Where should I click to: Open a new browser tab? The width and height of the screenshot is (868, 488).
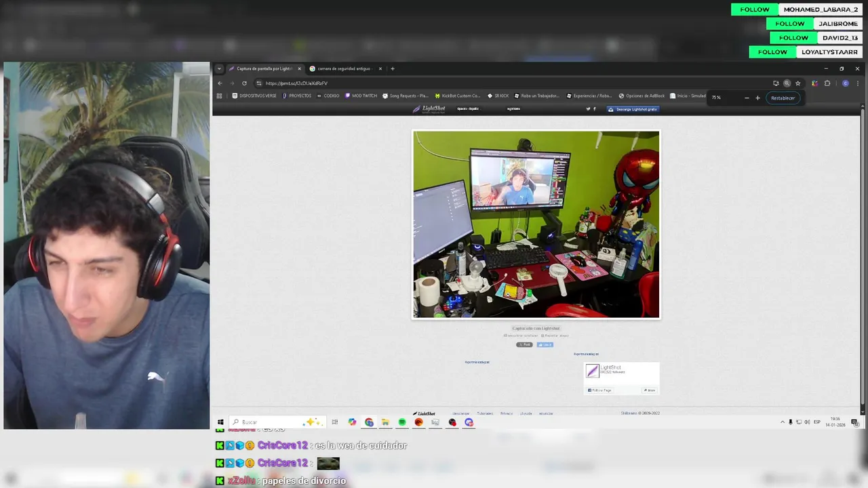392,68
